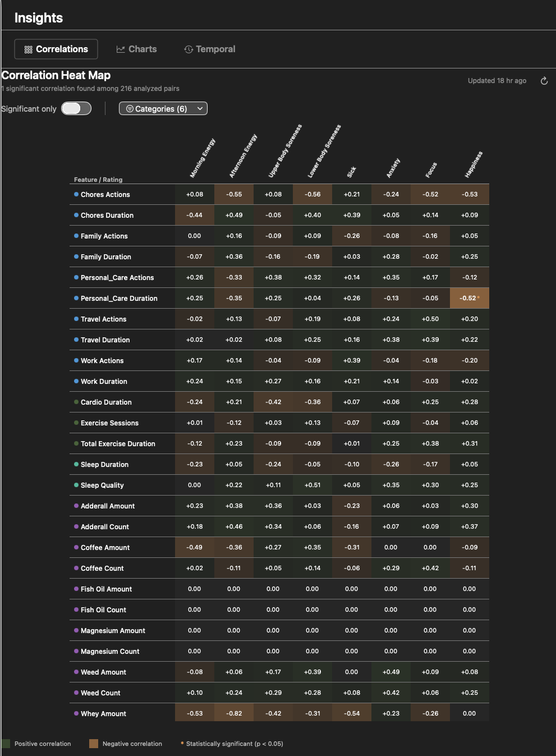The image size is (556, 756).
Task: Click the dot icon beside Whey Amount
Action: (x=76, y=713)
